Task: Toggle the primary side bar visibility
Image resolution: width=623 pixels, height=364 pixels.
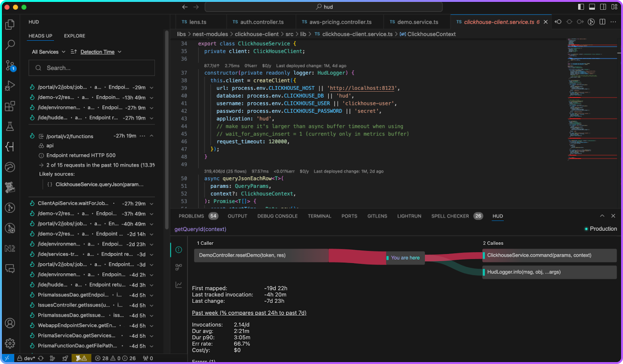Action: 581,7
